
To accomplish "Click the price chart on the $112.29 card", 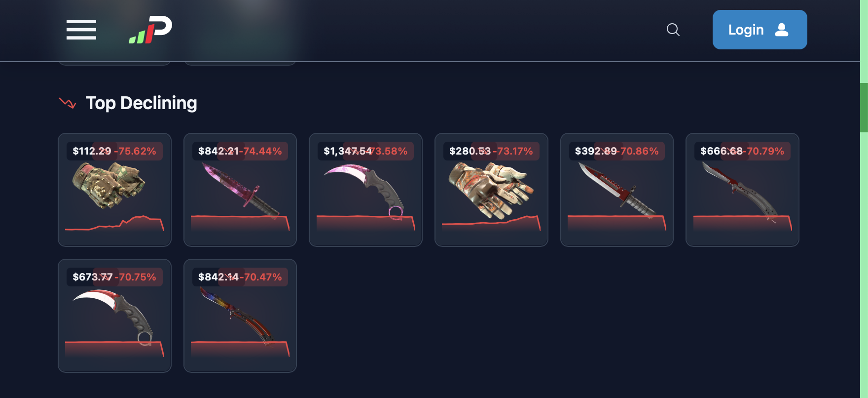I will pos(114,223).
